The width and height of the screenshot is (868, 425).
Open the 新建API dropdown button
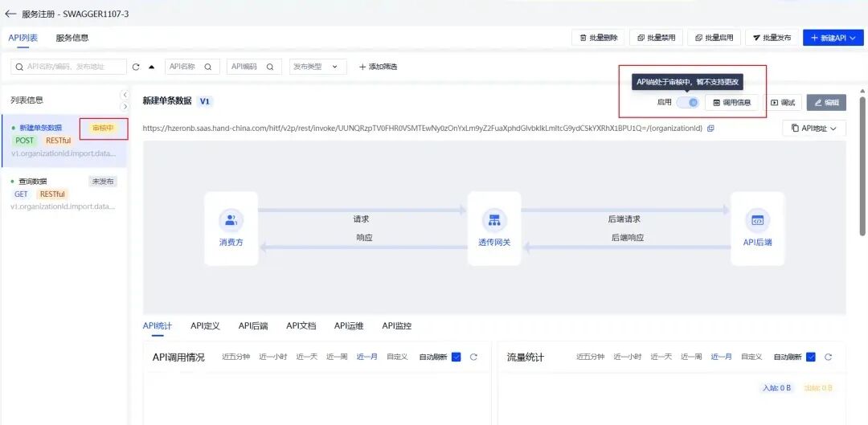tap(833, 38)
